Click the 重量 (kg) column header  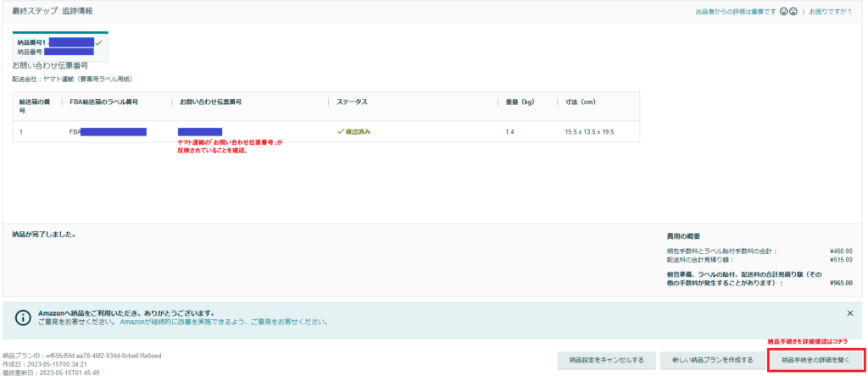[520, 102]
